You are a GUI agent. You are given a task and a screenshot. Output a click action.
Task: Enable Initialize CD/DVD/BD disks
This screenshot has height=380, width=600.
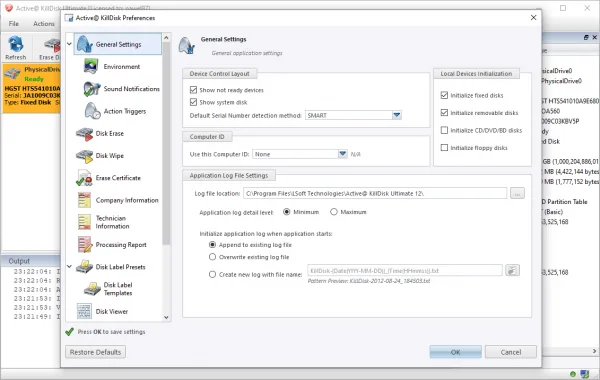point(444,130)
